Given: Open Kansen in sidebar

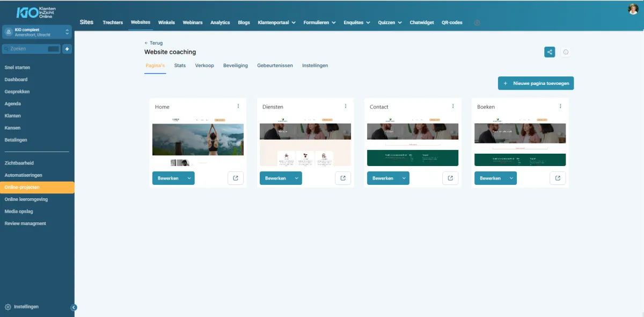Looking at the screenshot, I should (x=12, y=128).
